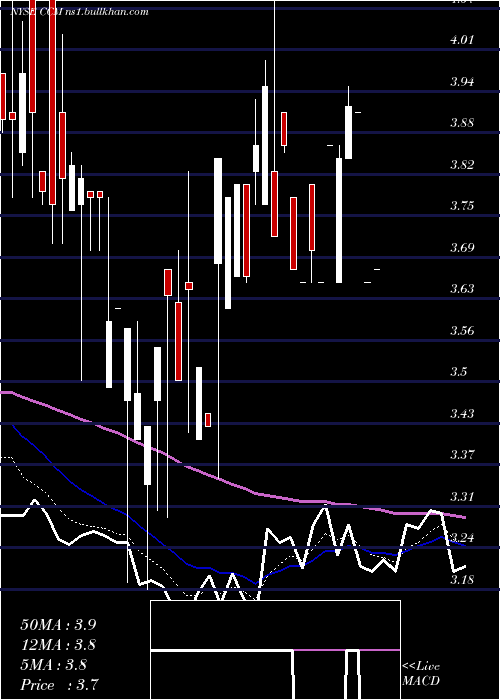Screen dimensions: 500x700
Task: Click the 3.31 price axis label
Action: 462,496
